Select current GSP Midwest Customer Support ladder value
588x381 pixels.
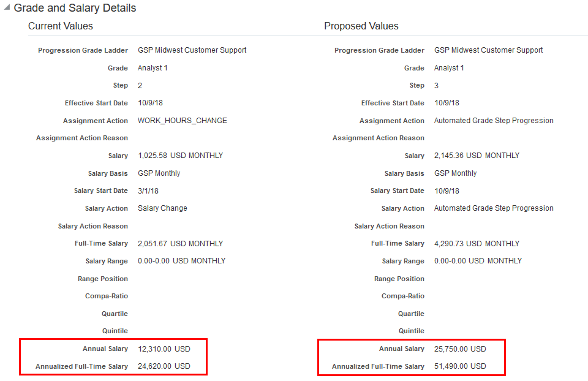(192, 50)
